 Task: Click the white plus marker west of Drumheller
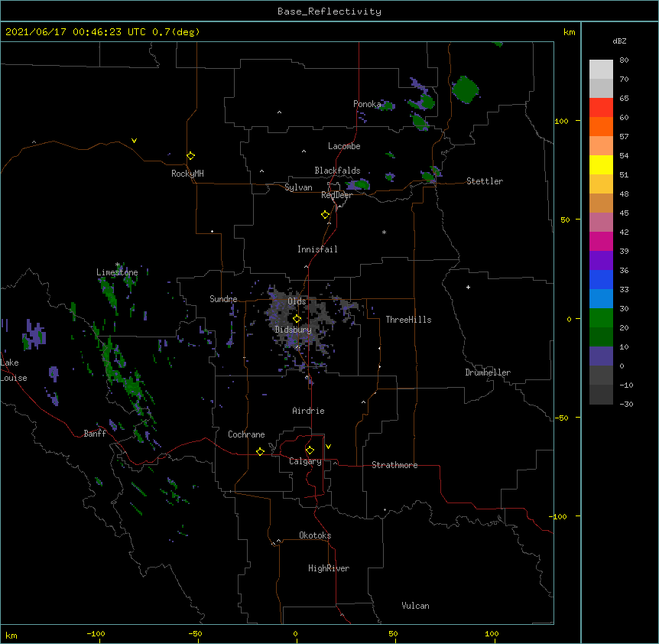[468, 287]
